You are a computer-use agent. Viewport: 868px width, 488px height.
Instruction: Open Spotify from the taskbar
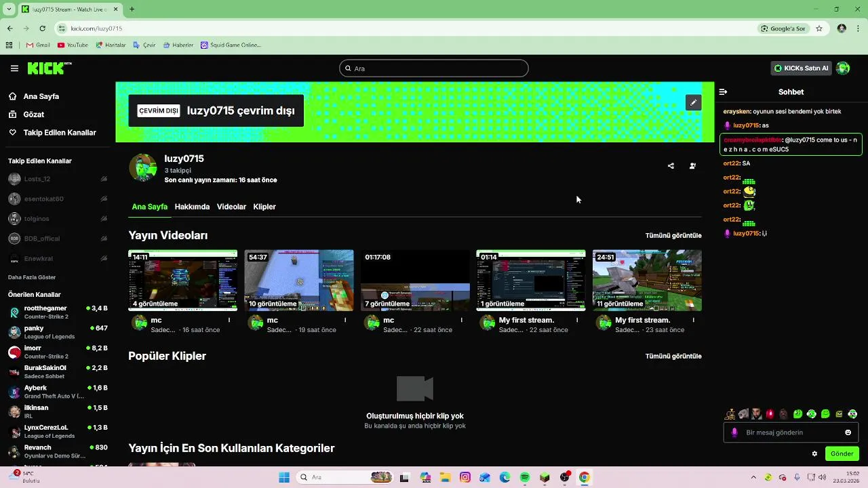(x=525, y=477)
